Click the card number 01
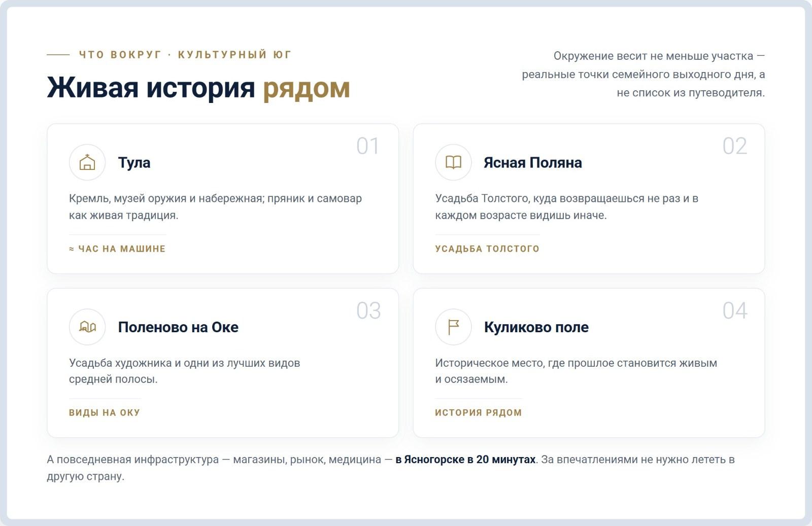The image size is (812, 526). [x=368, y=146]
